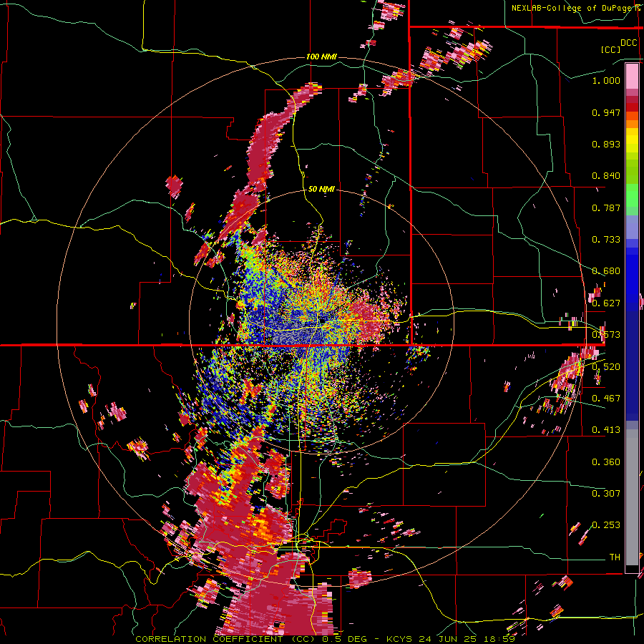This screenshot has height=644, width=644.
Task: Click the 100 NMI range ring label
Action: [x=321, y=57]
